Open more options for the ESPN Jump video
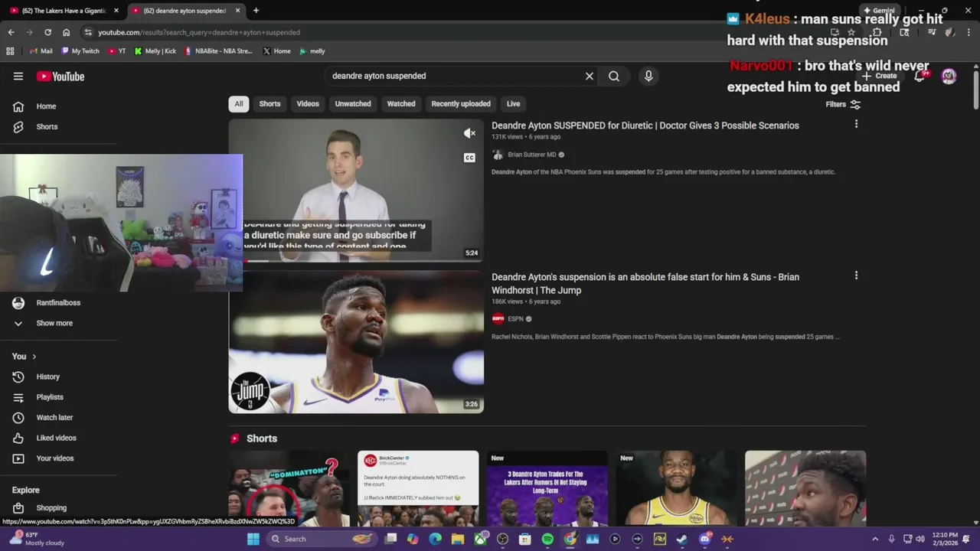 (856, 275)
